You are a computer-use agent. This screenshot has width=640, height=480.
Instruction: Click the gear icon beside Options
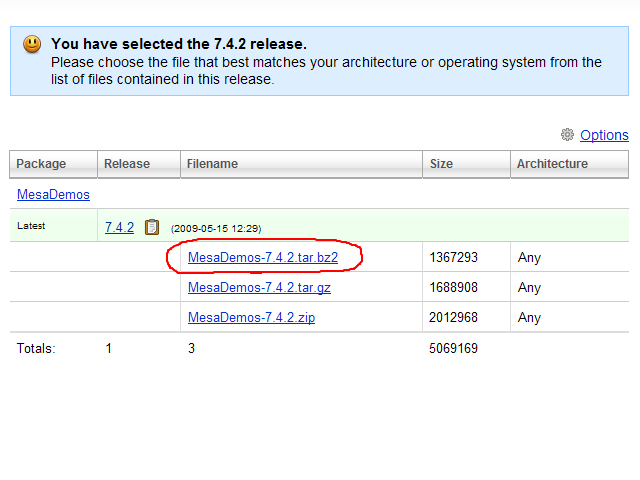click(568, 135)
